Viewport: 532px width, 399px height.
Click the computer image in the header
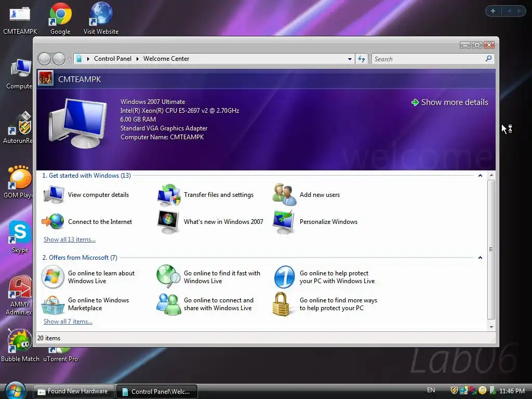click(x=78, y=124)
